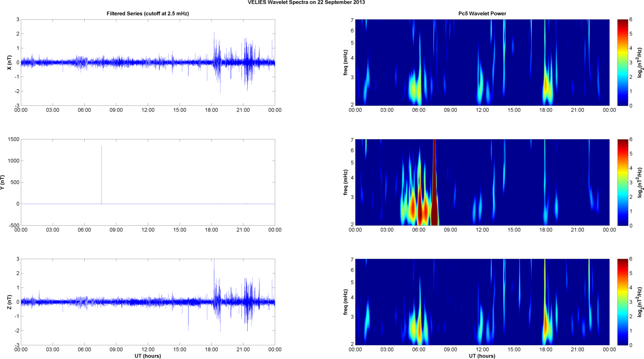The height and width of the screenshot is (359, 644).
Task: Click dark red saturated column in Y spectrogram
Action: 434,182
